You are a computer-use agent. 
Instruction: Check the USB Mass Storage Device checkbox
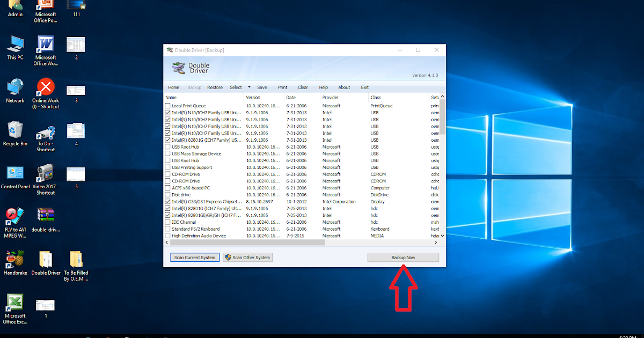click(168, 153)
